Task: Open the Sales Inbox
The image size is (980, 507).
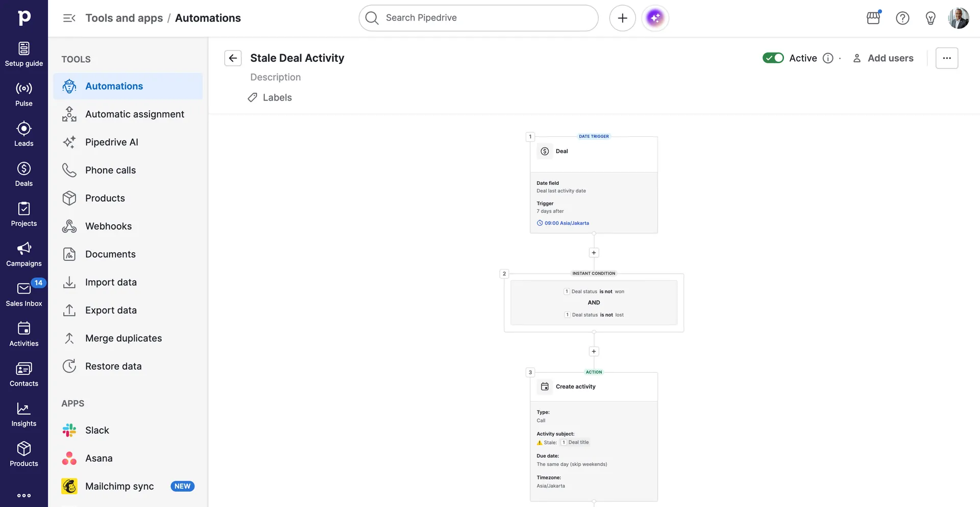Action: tap(23, 293)
